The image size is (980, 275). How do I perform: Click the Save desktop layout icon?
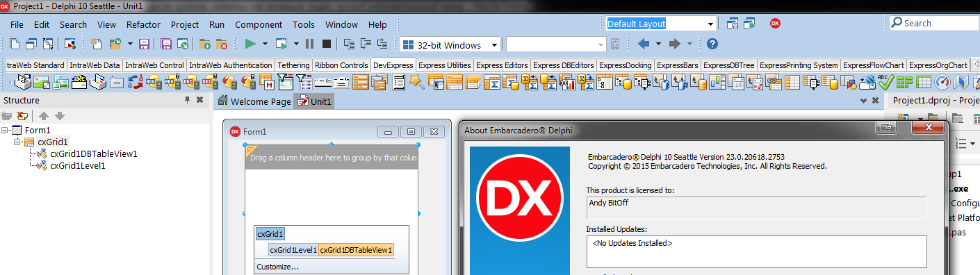732,23
